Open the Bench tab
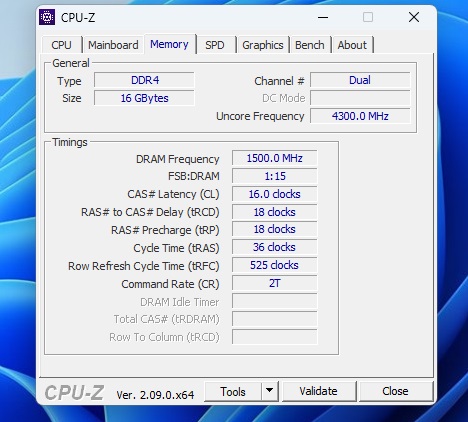Viewport: 468px width, 422px height. [309, 45]
